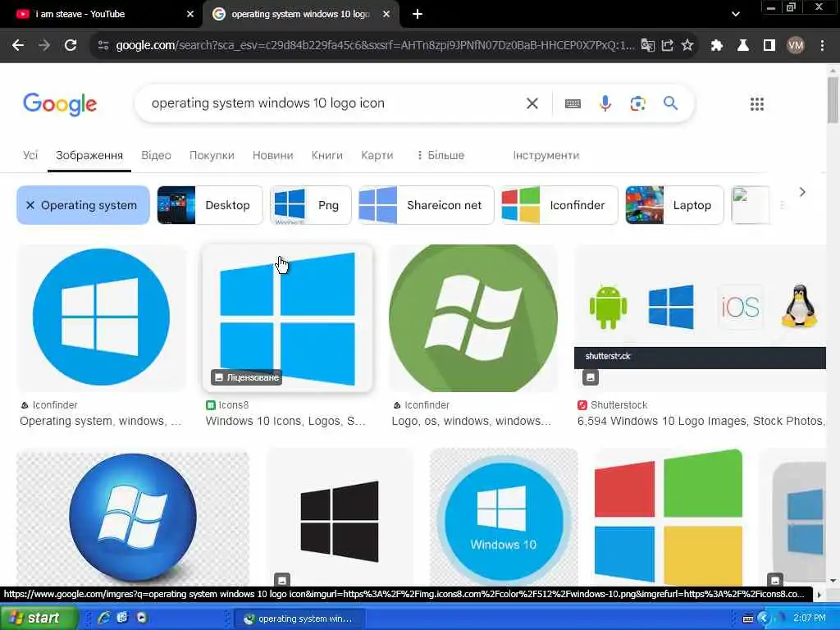Screen dimensions: 840x630
Task: Open the Покупки results tab
Action: click(x=212, y=155)
